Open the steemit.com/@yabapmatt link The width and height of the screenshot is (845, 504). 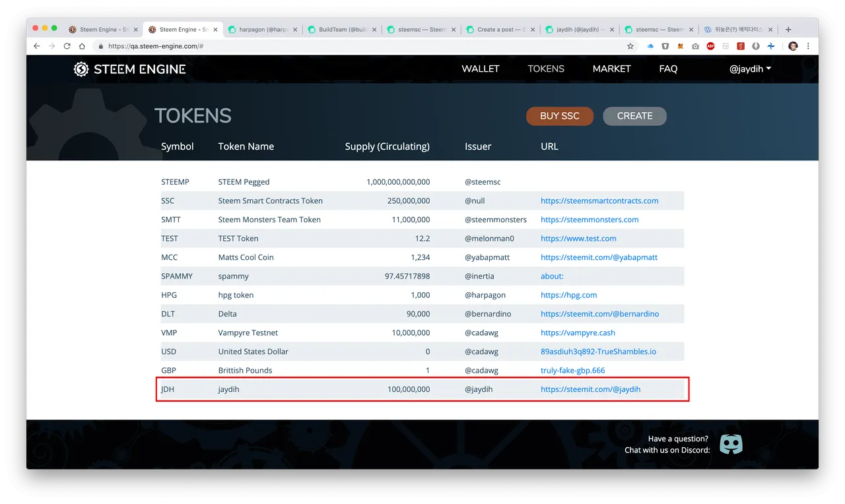pyautogui.click(x=599, y=257)
